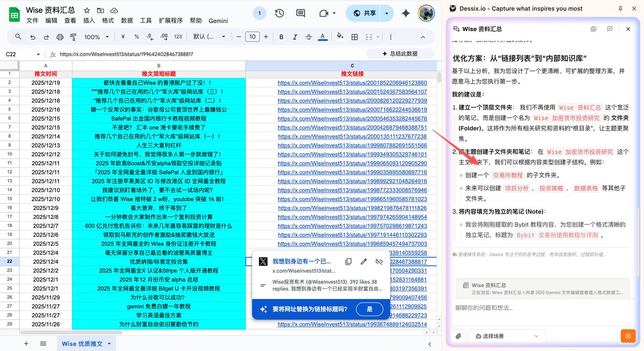
Task: Open the side panel toggle chevron at bottom
Action: 429,343
